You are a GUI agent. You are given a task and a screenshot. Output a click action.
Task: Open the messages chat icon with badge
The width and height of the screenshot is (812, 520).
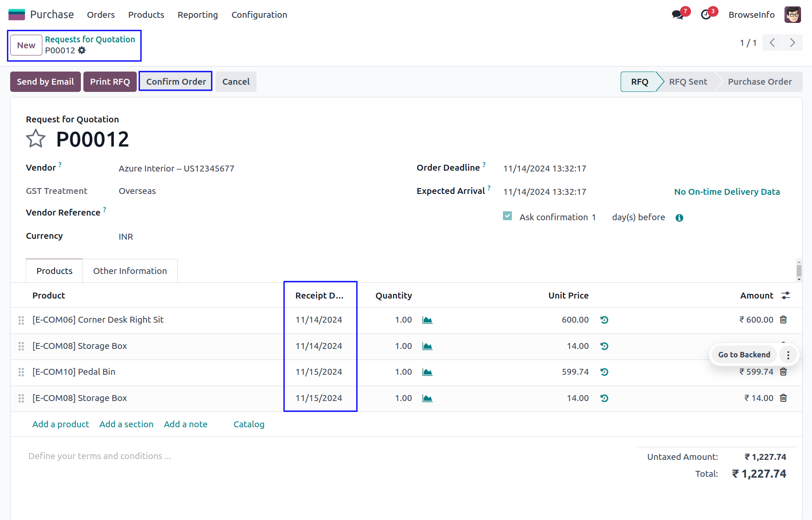tap(677, 15)
